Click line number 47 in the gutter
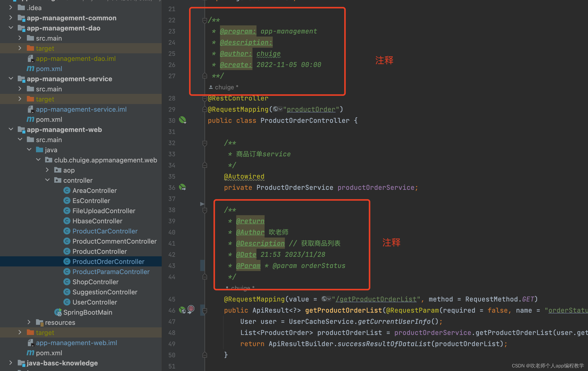588x371 pixels. (172, 322)
